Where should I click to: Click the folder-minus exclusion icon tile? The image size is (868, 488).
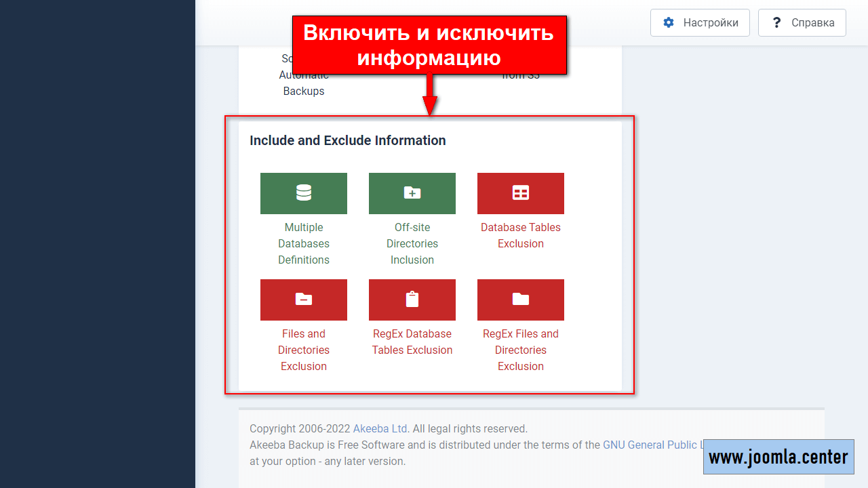(304, 300)
